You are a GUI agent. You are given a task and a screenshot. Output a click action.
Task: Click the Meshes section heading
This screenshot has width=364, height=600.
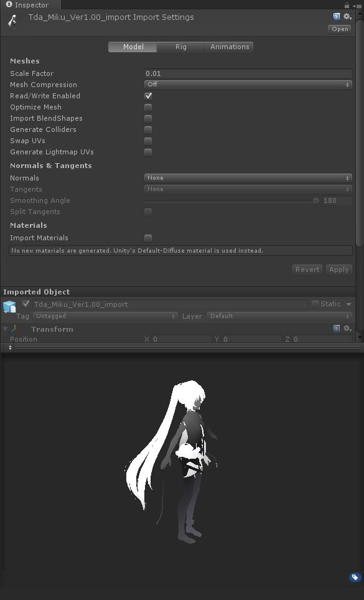pyautogui.click(x=24, y=61)
